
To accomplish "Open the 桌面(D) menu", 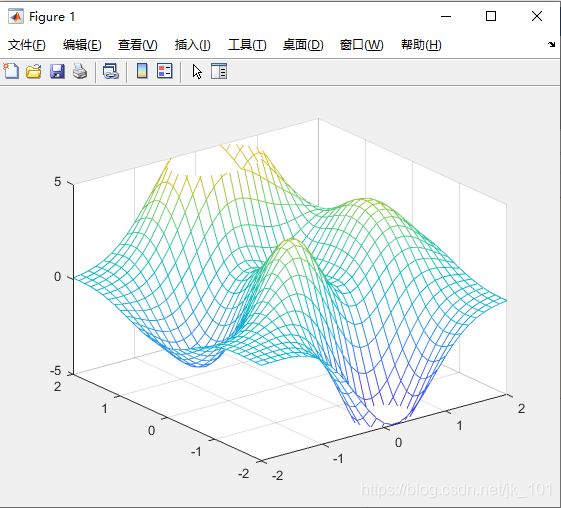I will click(x=303, y=45).
